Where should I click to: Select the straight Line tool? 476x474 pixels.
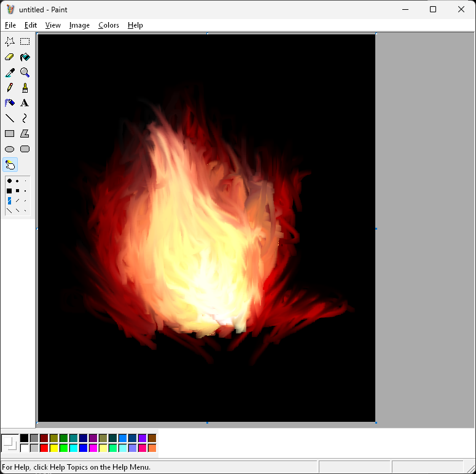click(10, 118)
